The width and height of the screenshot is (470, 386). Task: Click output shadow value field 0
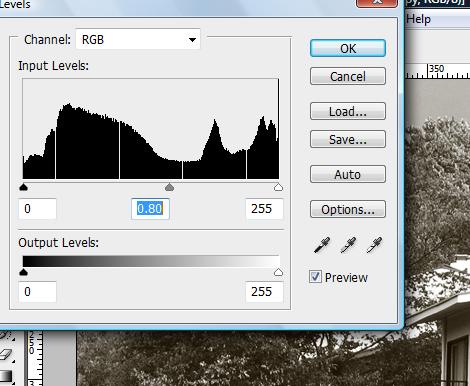(37, 292)
